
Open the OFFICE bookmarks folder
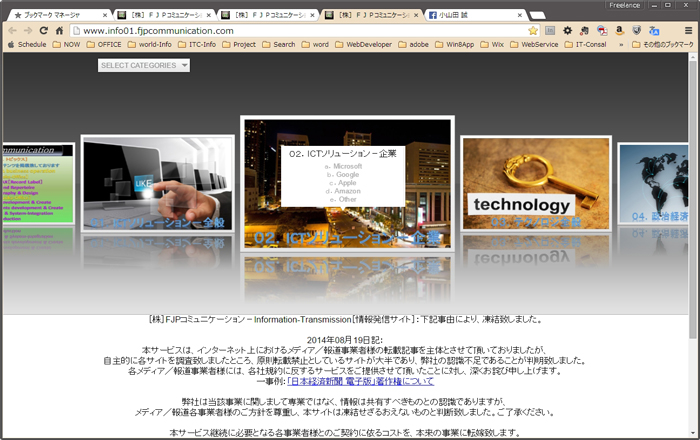[x=104, y=45]
